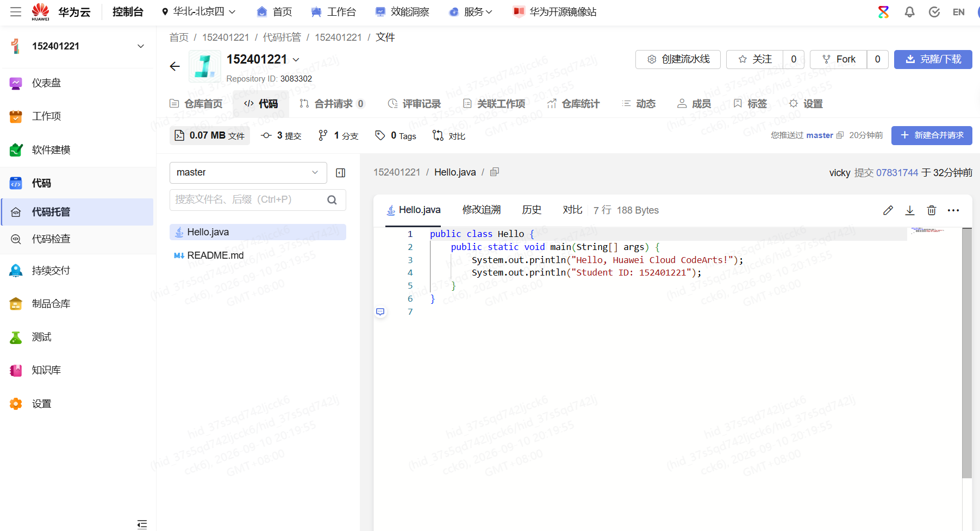Fork the repository
The height and width of the screenshot is (531, 980).
tap(839, 59)
